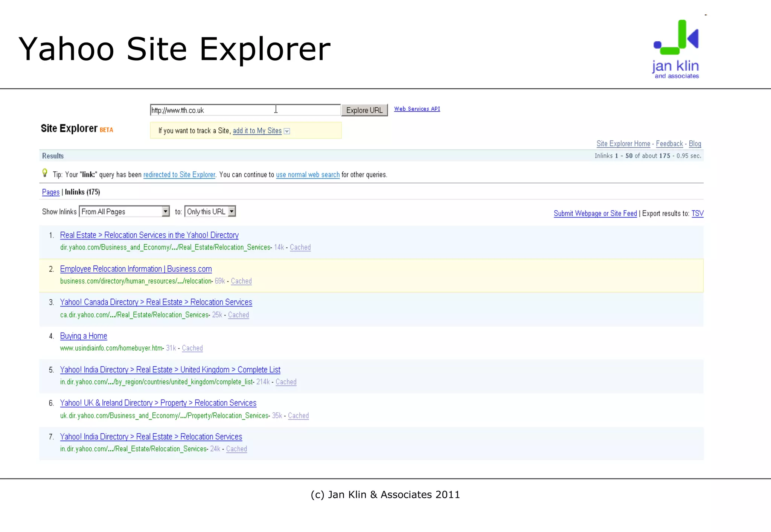
Task: Open the small arrow beside add it to My Sites
Action: click(x=287, y=131)
